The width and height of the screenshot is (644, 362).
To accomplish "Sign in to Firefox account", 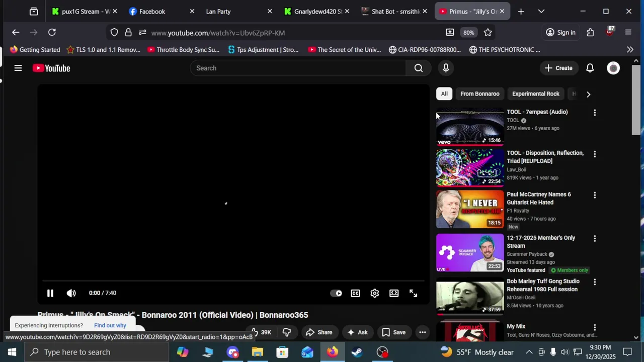I will point(560,33).
